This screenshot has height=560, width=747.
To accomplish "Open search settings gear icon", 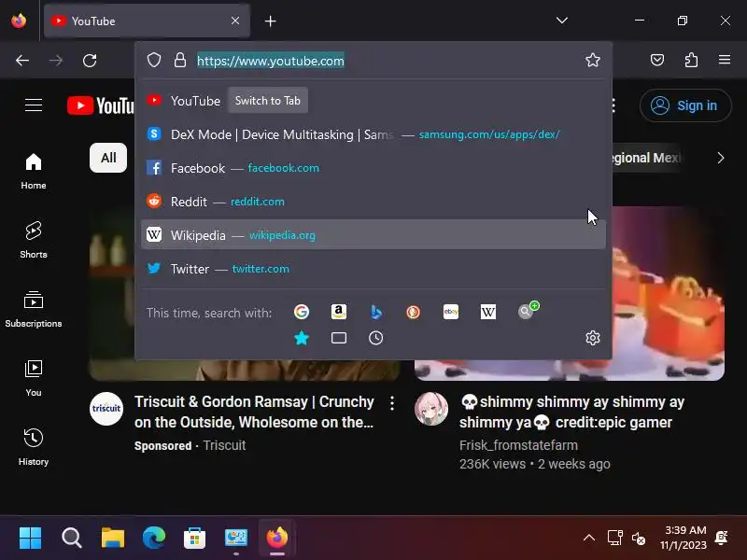I will pos(593,338).
